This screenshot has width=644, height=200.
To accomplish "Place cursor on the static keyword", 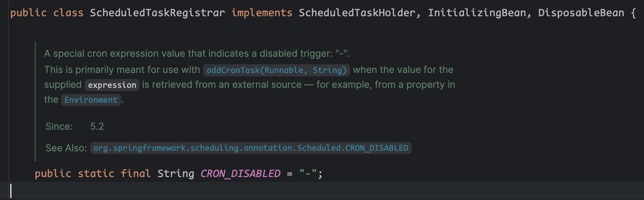I will click(x=96, y=174).
